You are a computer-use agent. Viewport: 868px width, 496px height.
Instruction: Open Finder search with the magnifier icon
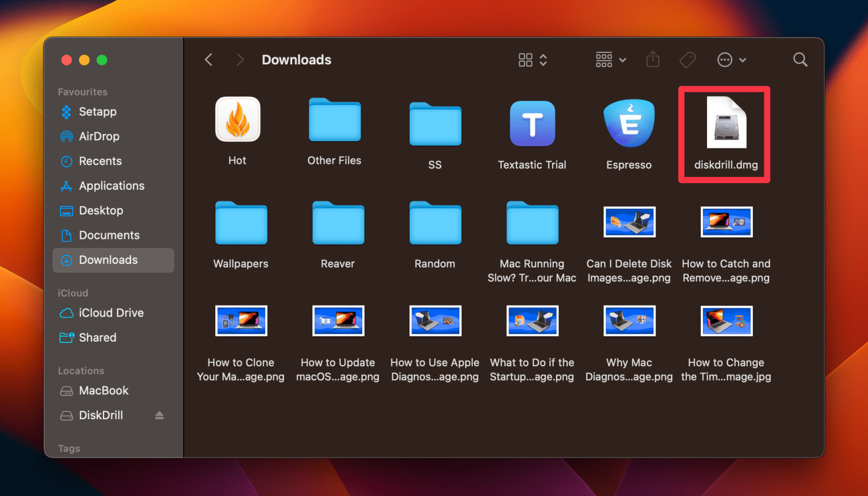[800, 59]
